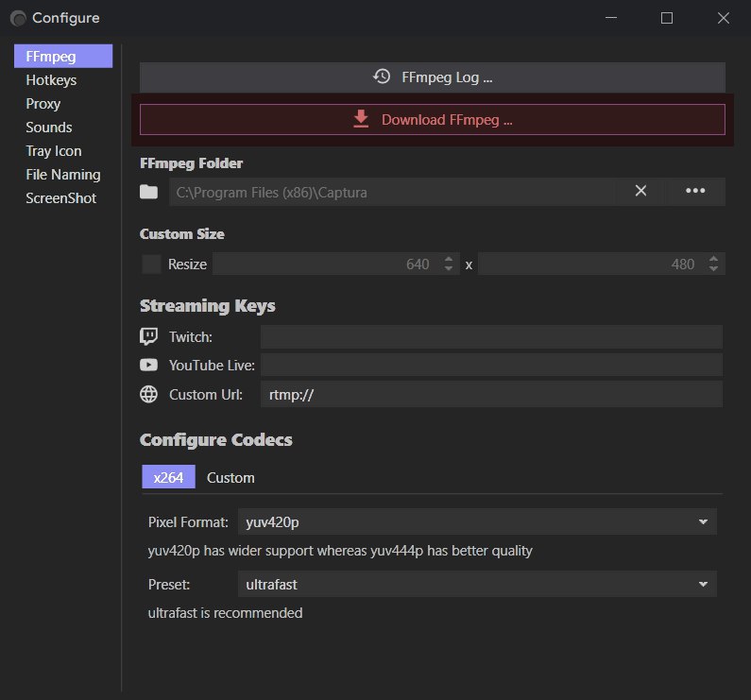Screen dimensions: 751x700
Task: Increase the resize height 480 value
Action: 713,259
